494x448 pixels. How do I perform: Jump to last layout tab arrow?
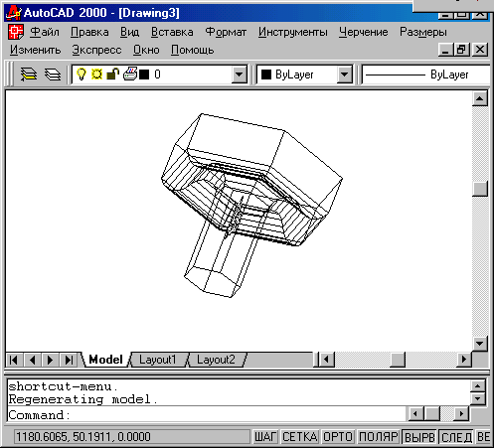click(69, 360)
